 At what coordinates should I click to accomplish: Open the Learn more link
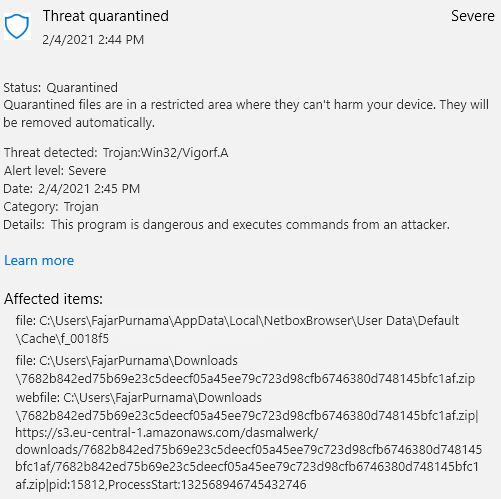coord(39,260)
